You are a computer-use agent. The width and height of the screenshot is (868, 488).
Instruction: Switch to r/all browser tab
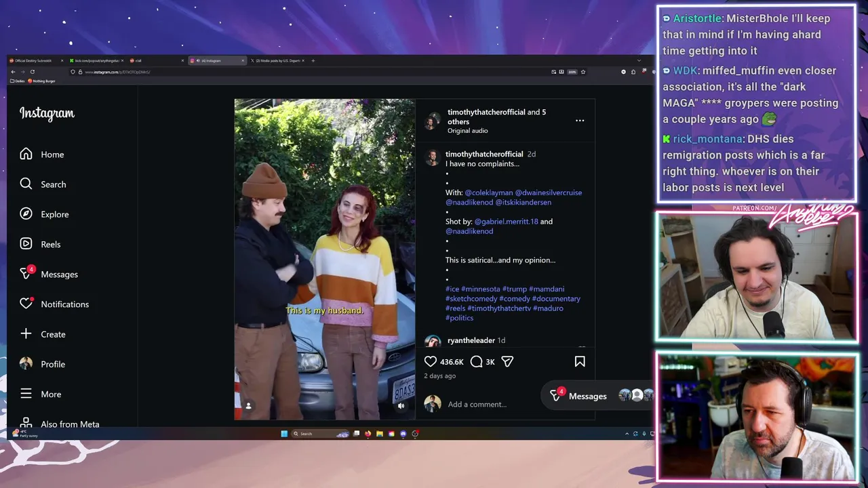(156, 60)
